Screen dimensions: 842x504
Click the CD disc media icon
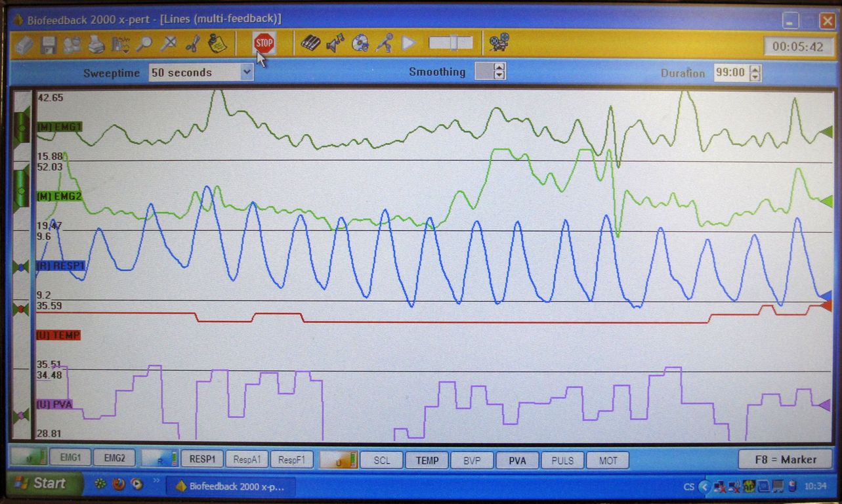pyautogui.click(x=360, y=43)
